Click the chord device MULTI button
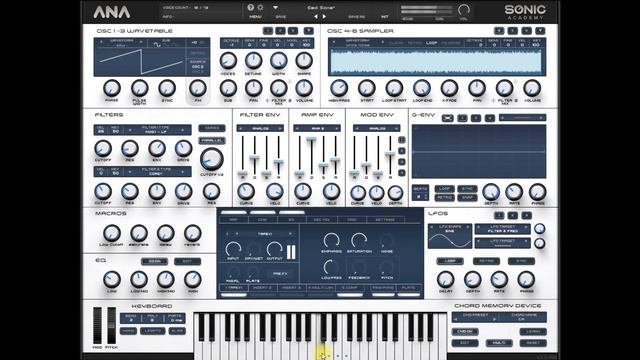Viewport: 640px width, 360px height. [x=499, y=343]
